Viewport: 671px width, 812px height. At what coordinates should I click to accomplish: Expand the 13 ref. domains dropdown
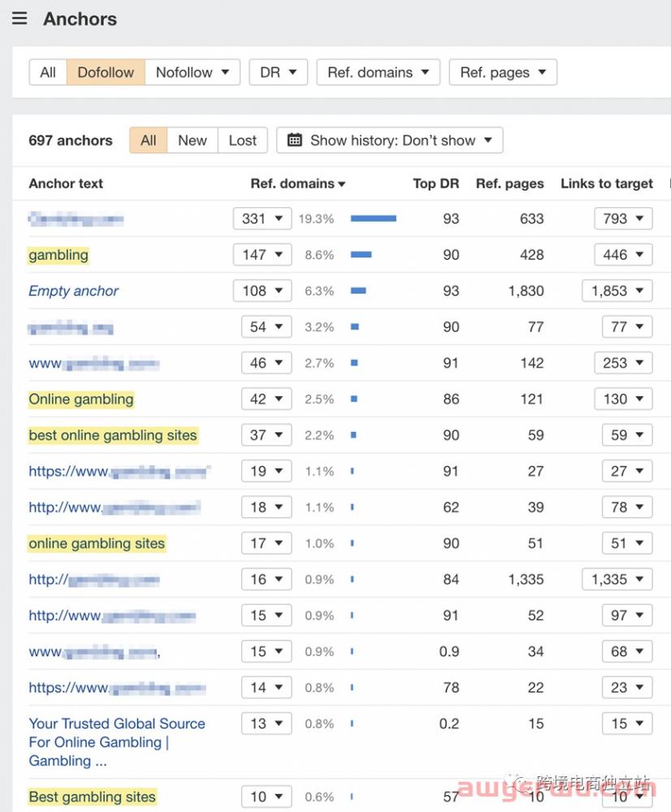(266, 723)
